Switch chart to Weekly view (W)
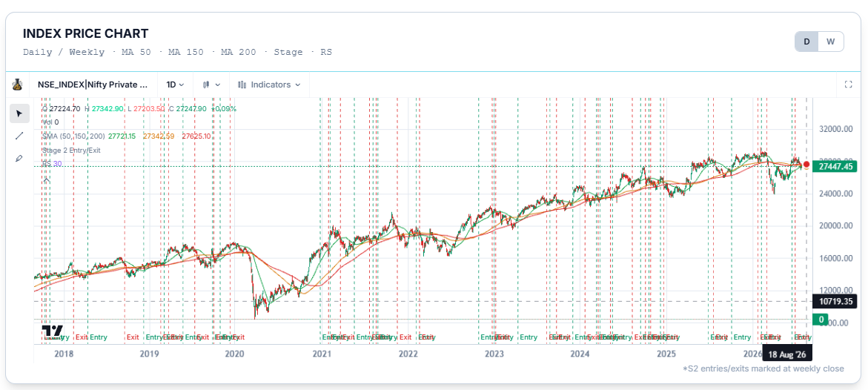The width and height of the screenshot is (868, 390). tap(830, 42)
